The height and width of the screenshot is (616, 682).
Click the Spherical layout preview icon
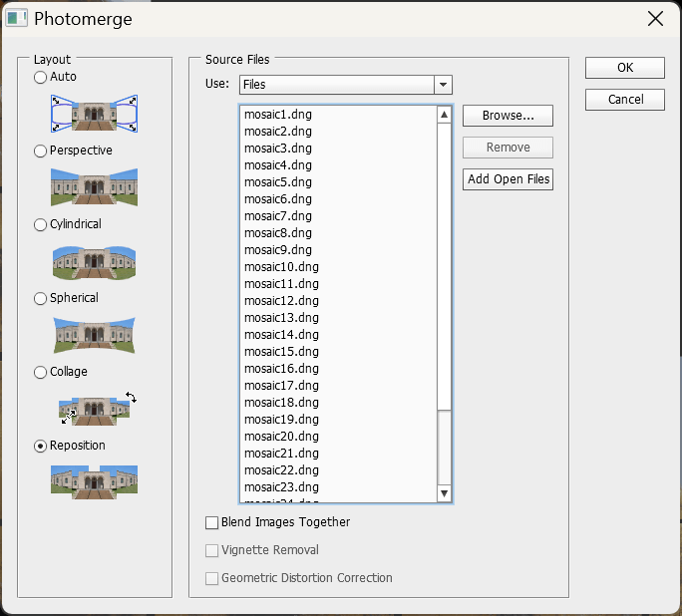click(94, 335)
